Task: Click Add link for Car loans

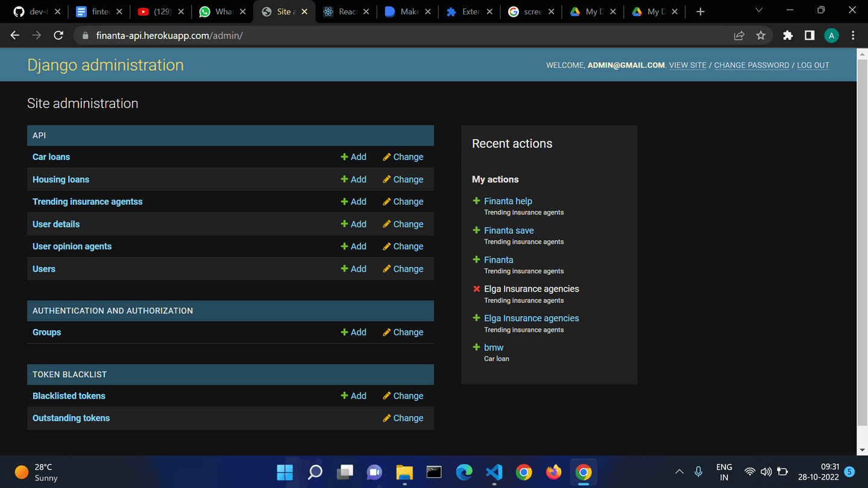Action: point(353,157)
